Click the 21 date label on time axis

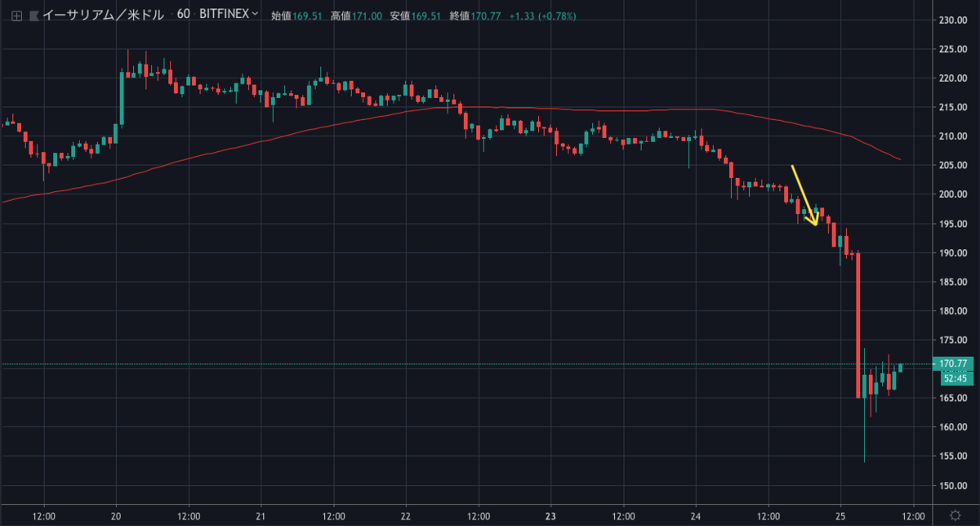coord(261,516)
